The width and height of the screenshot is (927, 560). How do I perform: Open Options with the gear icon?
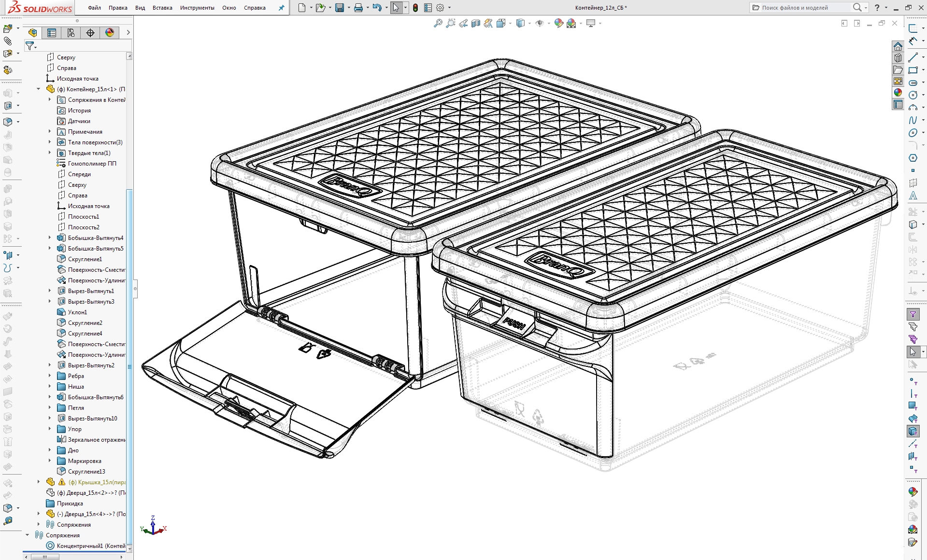click(440, 8)
